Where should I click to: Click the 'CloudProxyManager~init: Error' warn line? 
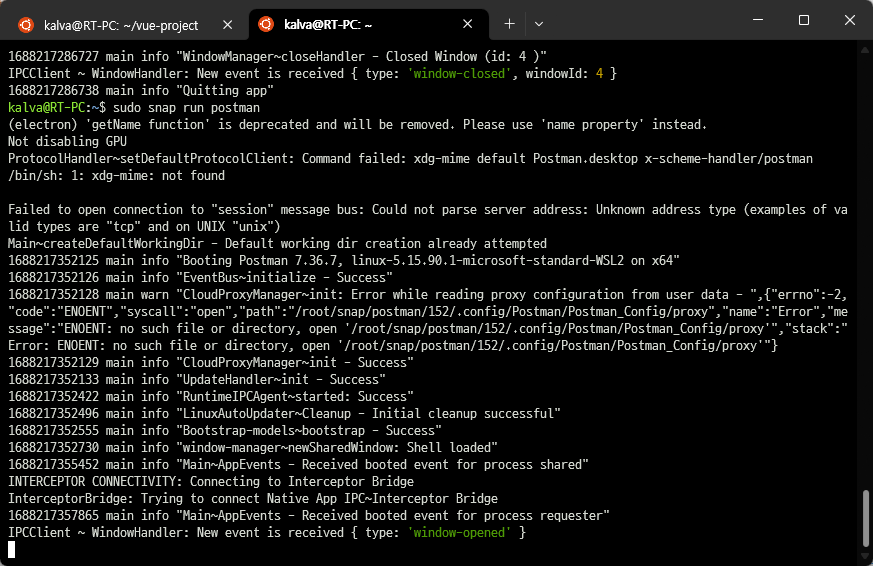pos(428,320)
